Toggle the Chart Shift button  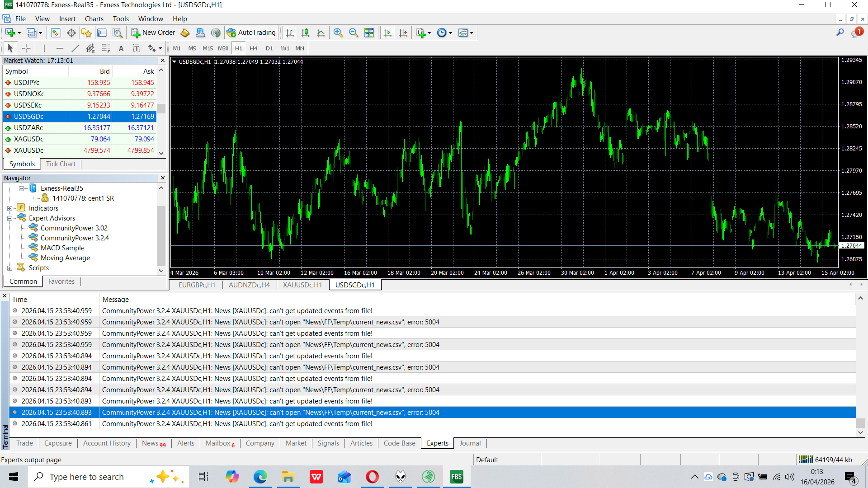(403, 33)
